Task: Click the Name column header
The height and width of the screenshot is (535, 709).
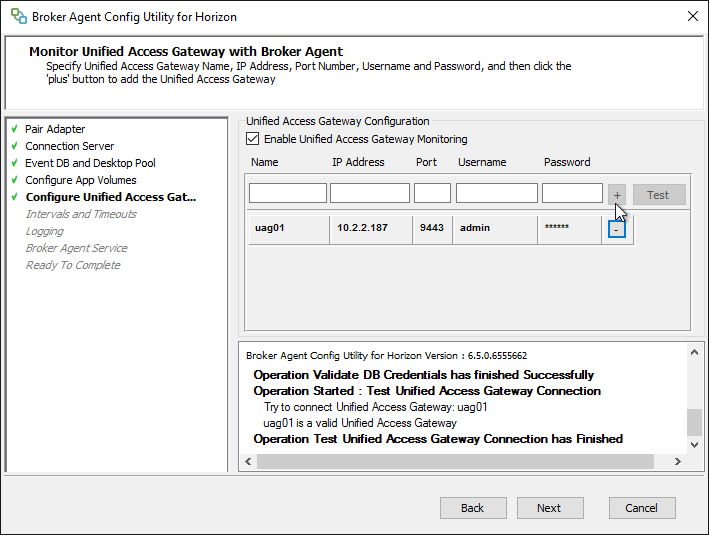Action: click(x=265, y=162)
